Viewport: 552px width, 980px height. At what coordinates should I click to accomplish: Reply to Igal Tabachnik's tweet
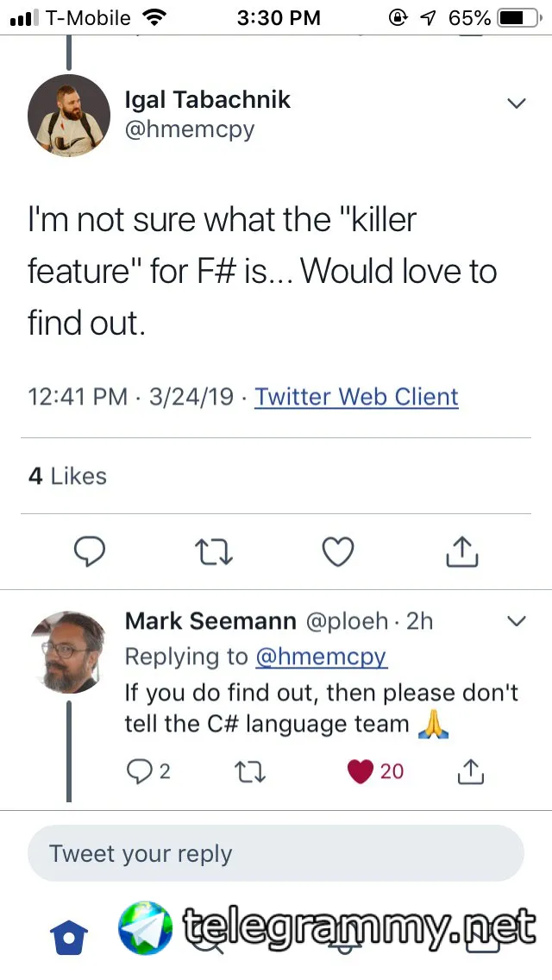pyautogui.click(x=89, y=550)
